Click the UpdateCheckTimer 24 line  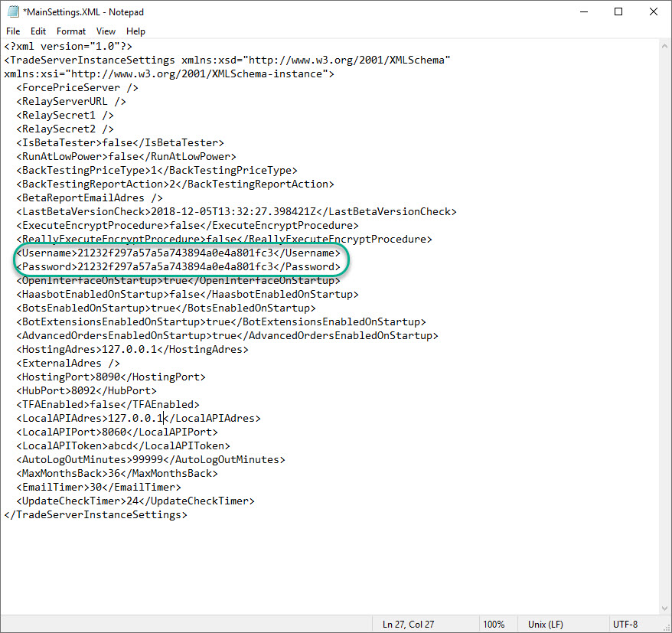point(135,501)
